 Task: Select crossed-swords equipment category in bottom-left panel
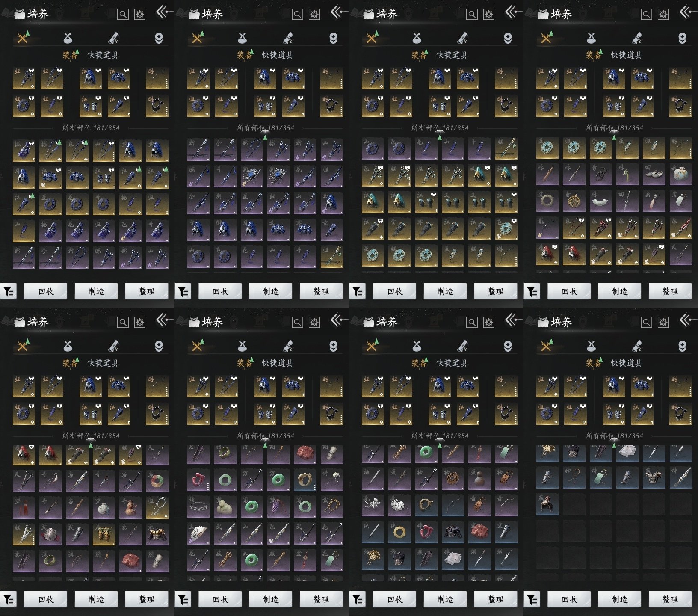point(22,346)
